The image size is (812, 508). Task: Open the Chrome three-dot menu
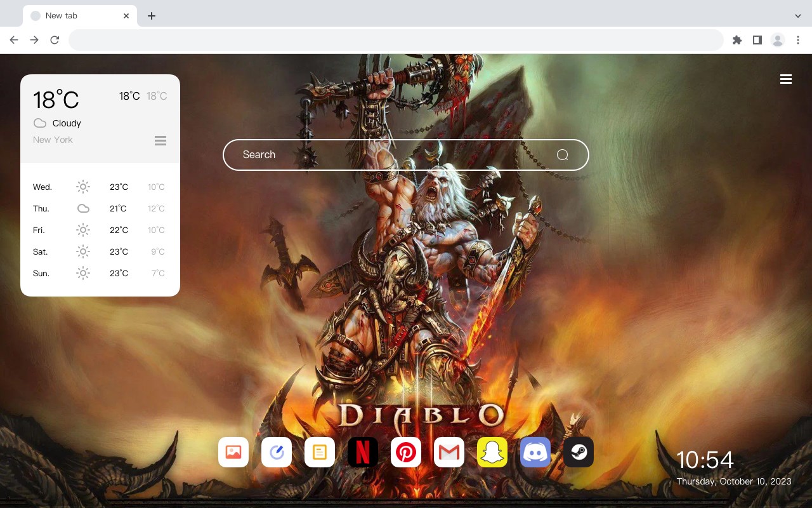pos(798,40)
